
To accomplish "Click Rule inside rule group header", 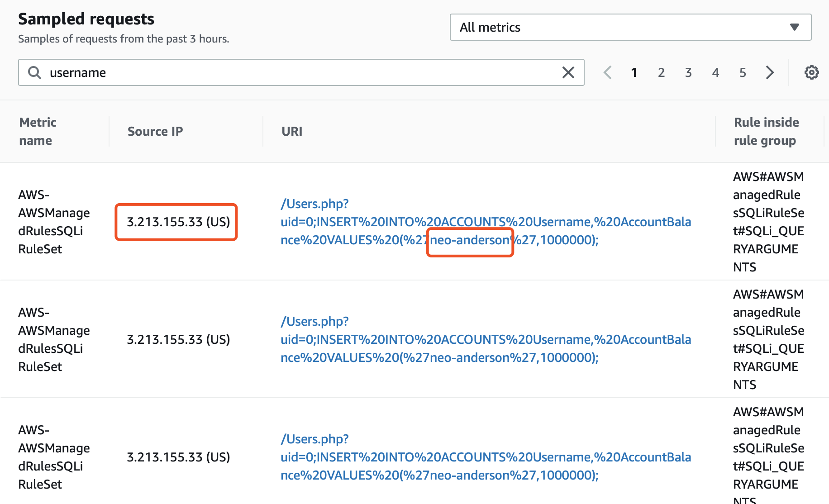I will pyautogui.click(x=766, y=131).
